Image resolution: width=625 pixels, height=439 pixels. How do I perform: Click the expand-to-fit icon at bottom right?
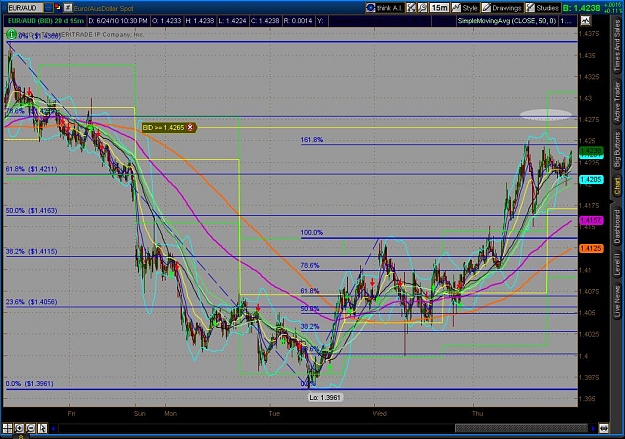click(603, 429)
